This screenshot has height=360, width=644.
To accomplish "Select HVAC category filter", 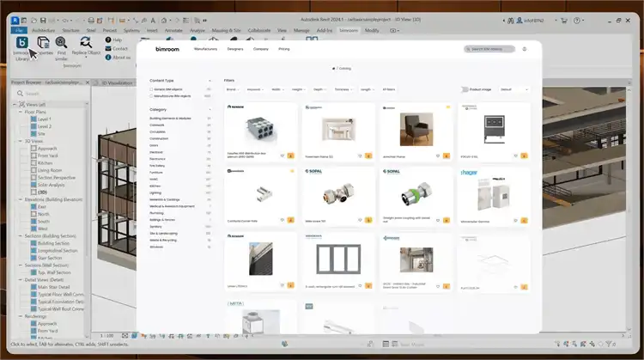I will click(x=154, y=180).
